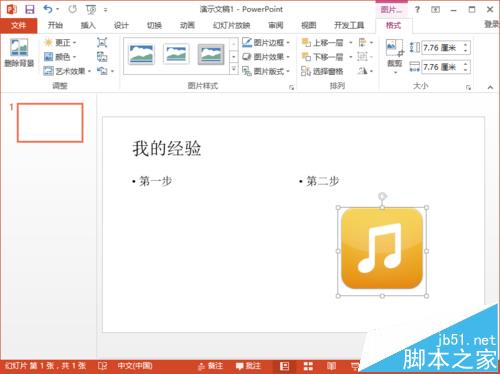Click the Ribbon Display Options icon
The height and width of the screenshot is (374, 500).
pos(435,10)
